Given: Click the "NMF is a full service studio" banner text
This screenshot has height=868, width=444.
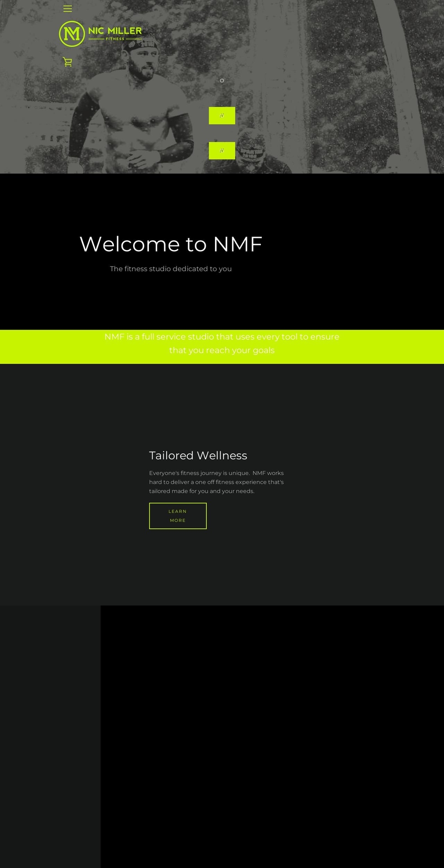Looking at the screenshot, I should 222,343.
